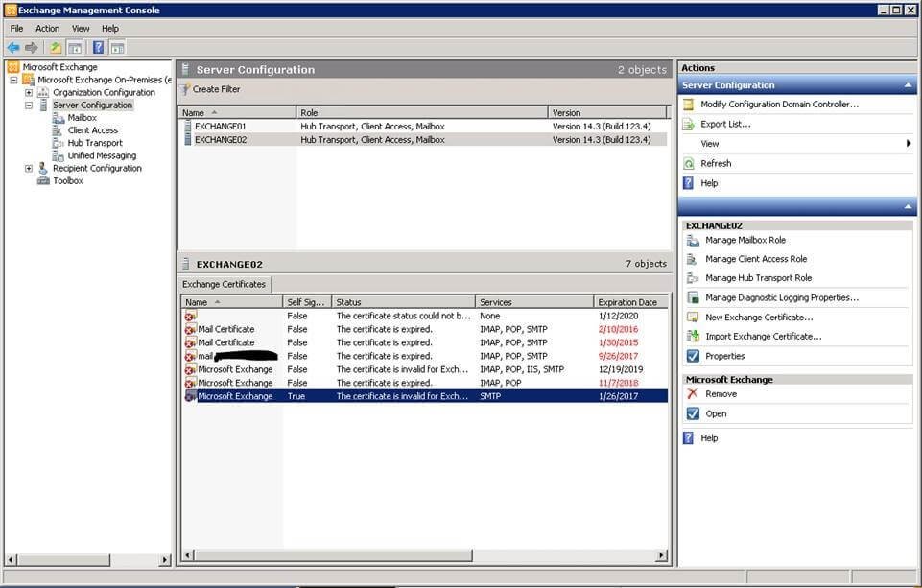Click the Create Filter link

[217, 89]
